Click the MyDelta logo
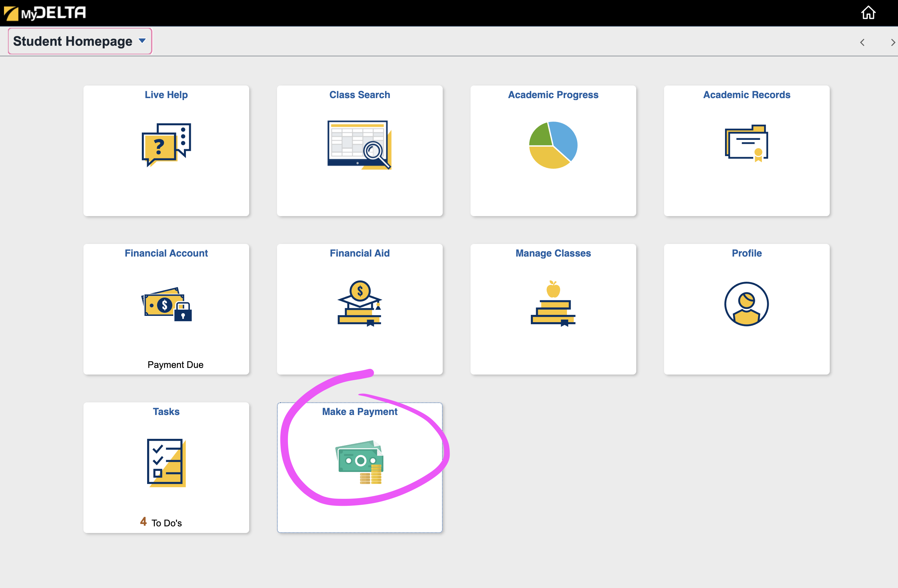The height and width of the screenshot is (588, 898). tap(45, 13)
